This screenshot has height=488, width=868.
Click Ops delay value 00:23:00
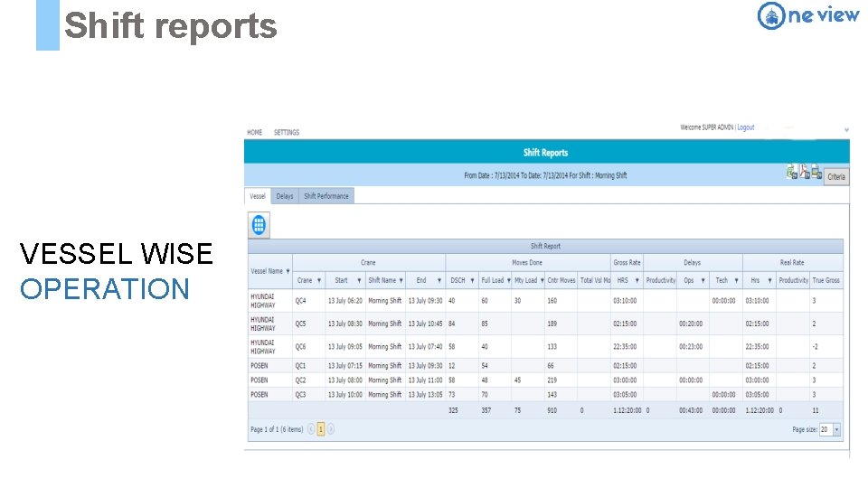[x=691, y=347]
